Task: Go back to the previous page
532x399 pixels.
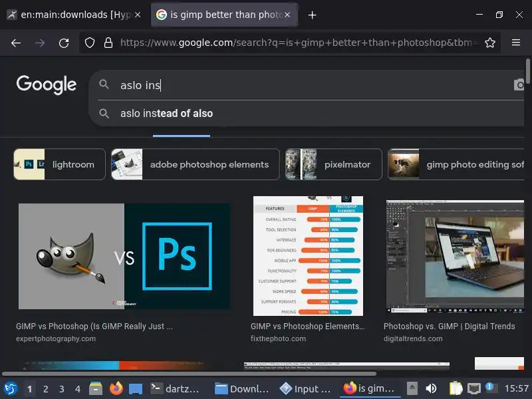Action: 16,43
